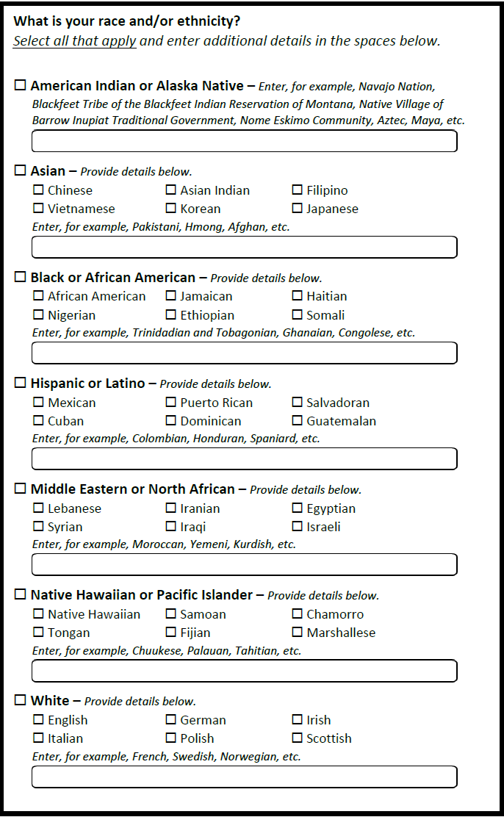Select the Jamaican checkbox

[171, 296]
